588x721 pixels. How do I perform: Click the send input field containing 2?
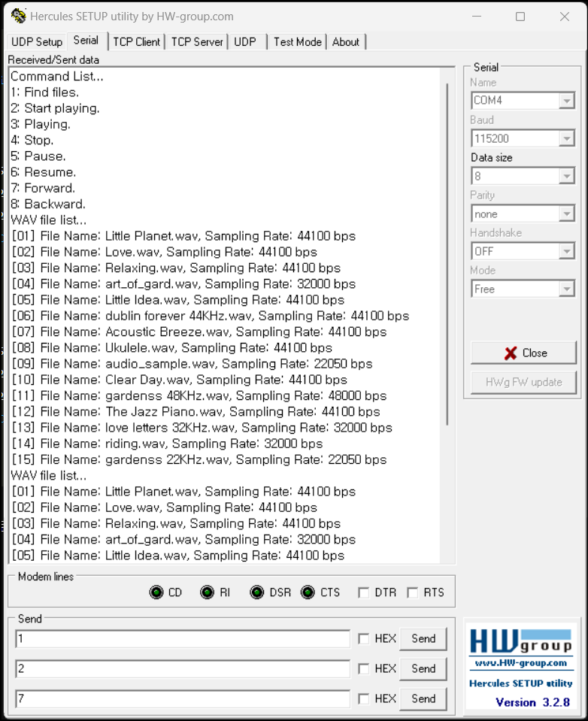(183, 668)
